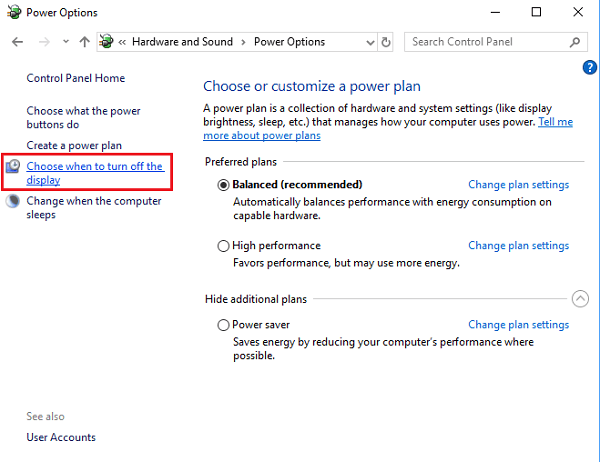Click the up one level arrow
Viewport: 600px width, 462px height.
click(83, 42)
